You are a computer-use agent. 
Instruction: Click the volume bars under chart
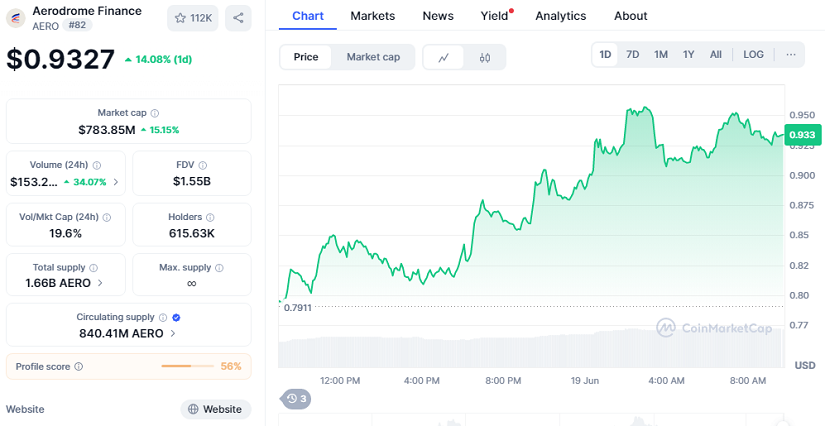[x=531, y=348]
